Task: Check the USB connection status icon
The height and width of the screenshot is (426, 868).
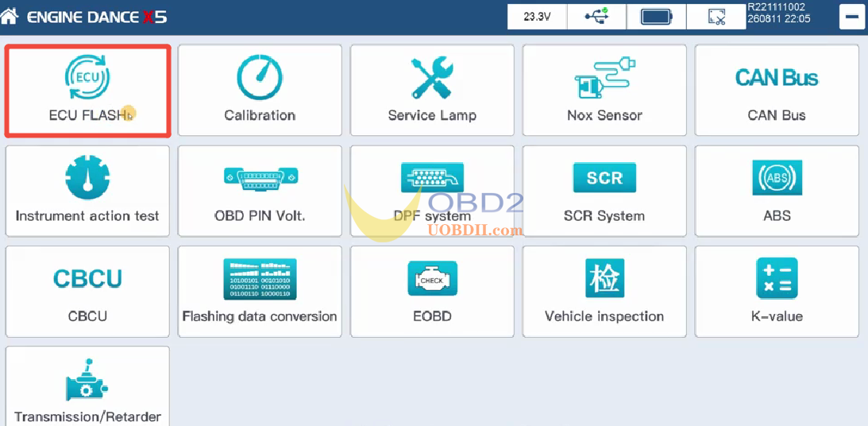Action: [x=596, y=17]
